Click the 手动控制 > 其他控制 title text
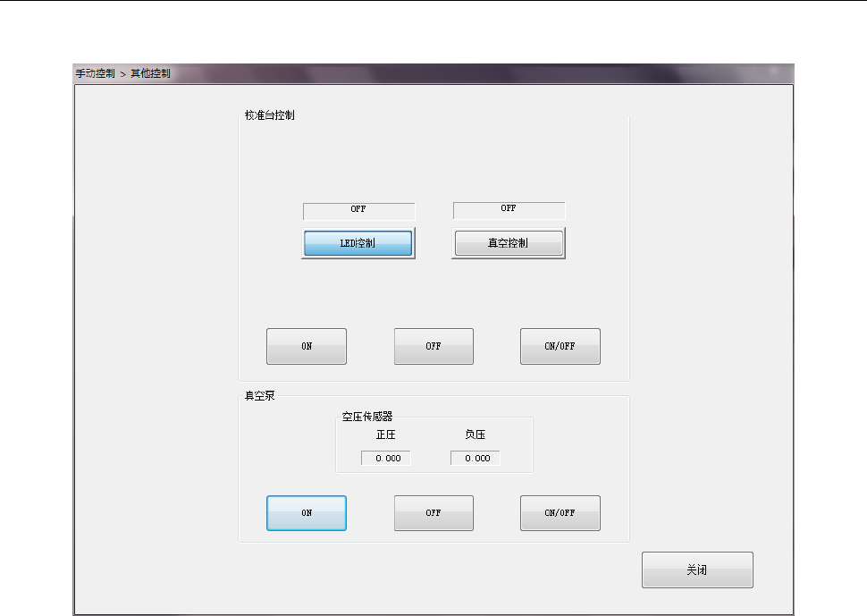 click(122, 73)
